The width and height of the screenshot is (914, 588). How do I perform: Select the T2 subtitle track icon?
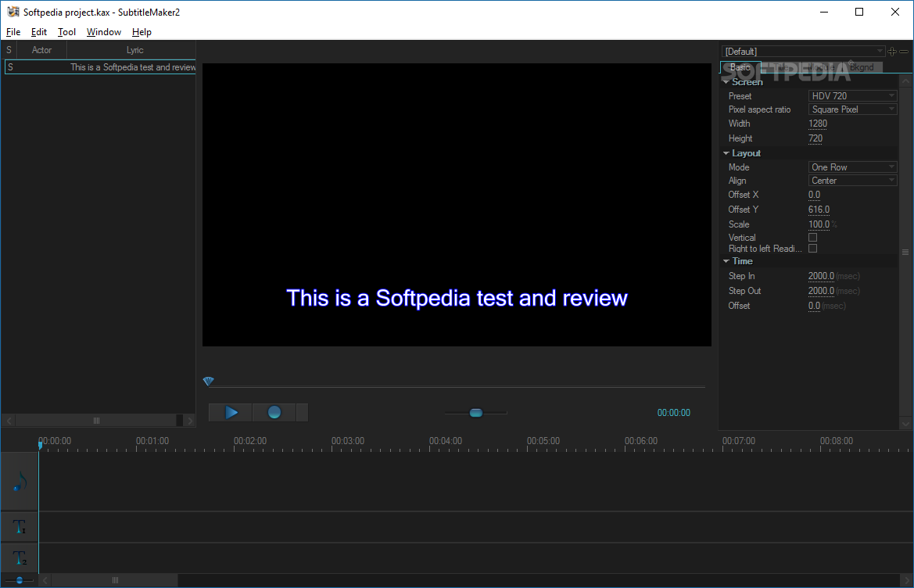[x=20, y=558]
